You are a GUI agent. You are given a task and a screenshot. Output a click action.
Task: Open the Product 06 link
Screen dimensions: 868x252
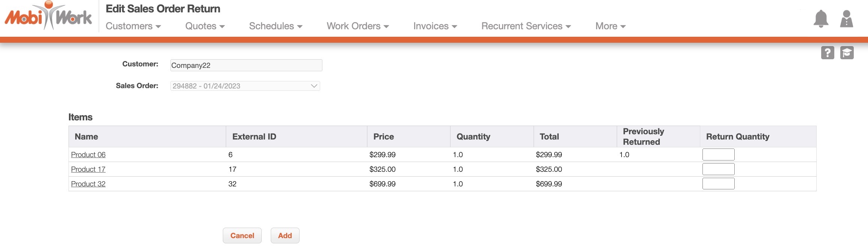click(x=88, y=154)
